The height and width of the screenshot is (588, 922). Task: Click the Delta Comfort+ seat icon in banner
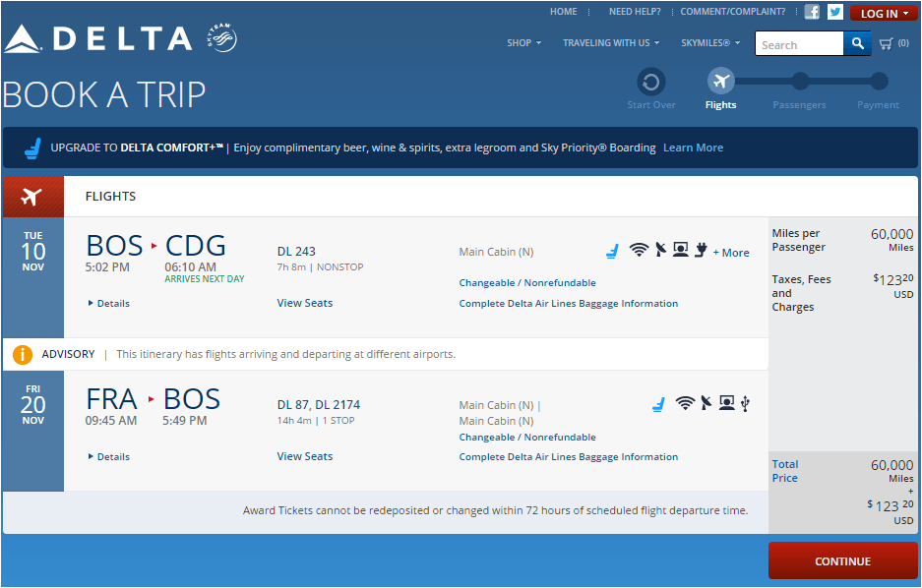pyautogui.click(x=32, y=148)
